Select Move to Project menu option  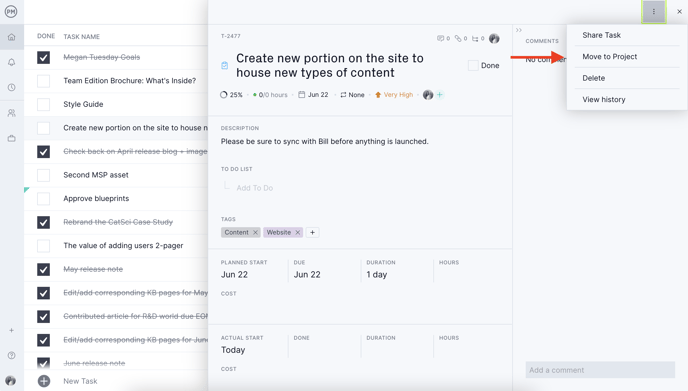tap(609, 57)
